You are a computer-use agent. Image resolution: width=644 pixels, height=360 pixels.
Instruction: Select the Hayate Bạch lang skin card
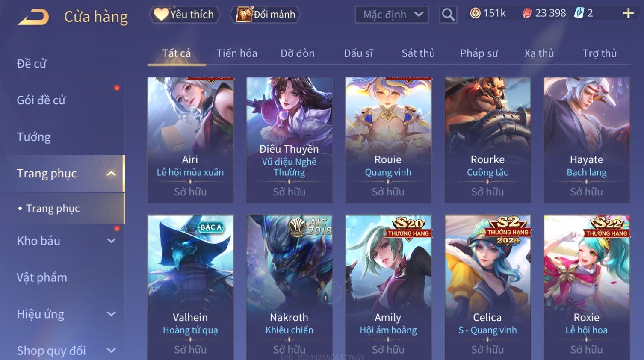click(586, 140)
